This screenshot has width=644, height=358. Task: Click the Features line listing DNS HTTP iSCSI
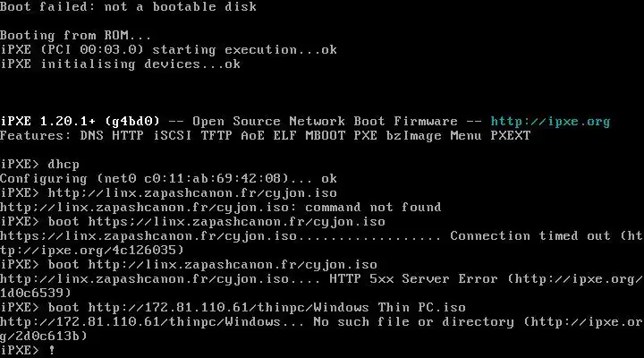pyautogui.click(x=265, y=136)
